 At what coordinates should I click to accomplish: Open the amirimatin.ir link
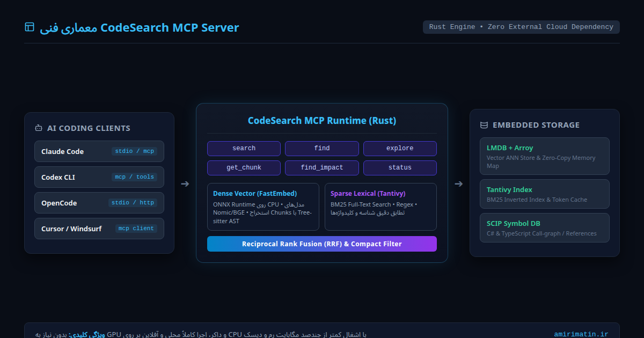pos(581,334)
